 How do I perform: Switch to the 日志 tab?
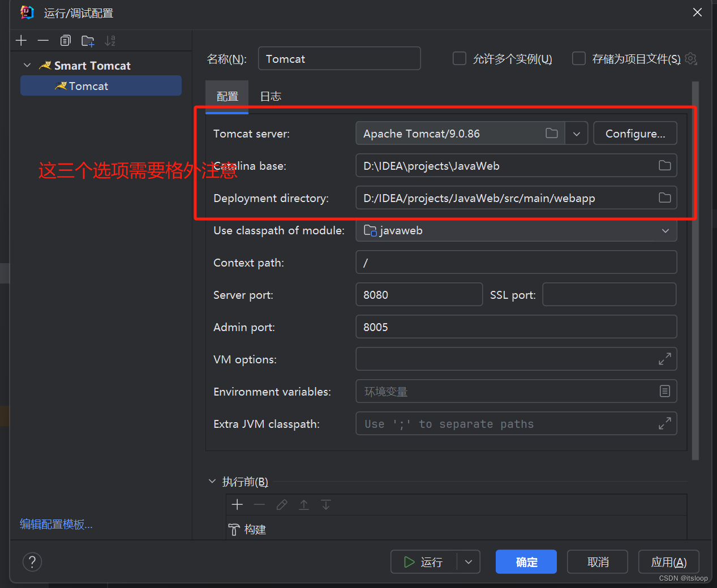[271, 96]
